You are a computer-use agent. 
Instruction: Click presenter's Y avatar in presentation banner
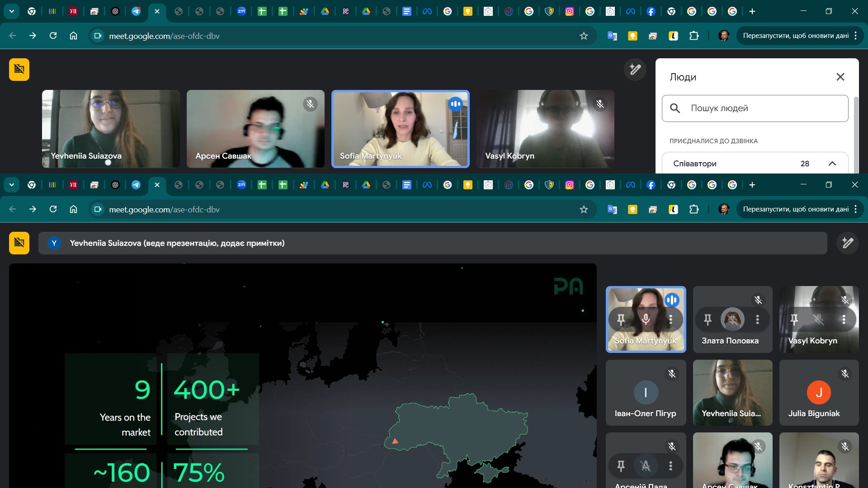(54, 243)
